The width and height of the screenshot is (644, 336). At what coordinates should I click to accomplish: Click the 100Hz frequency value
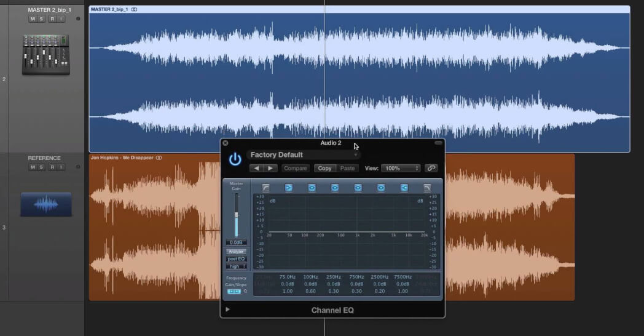click(x=310, y=277)
